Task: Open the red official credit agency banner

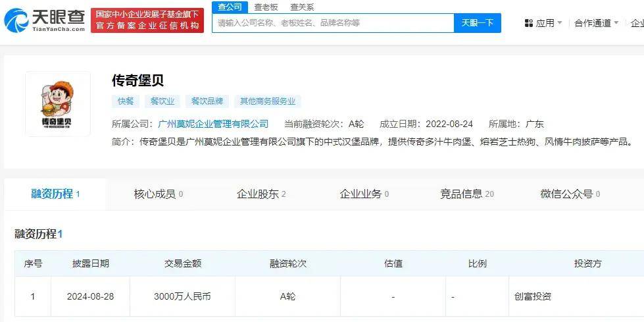Action: coord(147,20)
